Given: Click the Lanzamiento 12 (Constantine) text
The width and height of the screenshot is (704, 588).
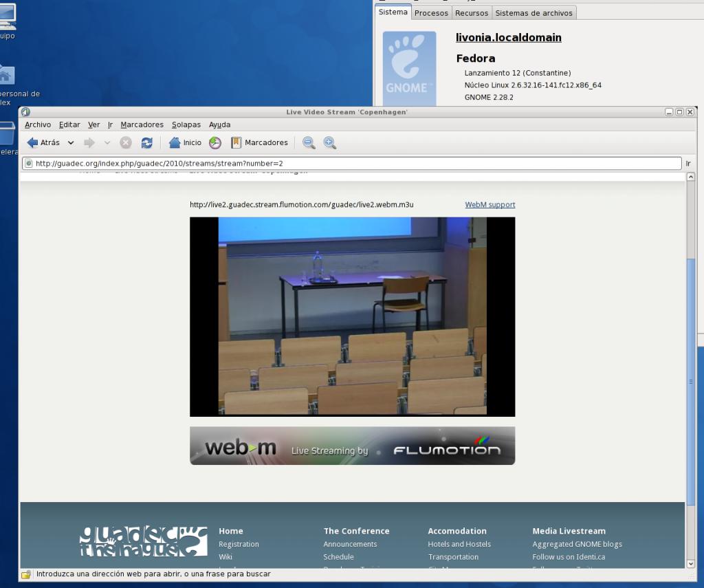Looking at the screenshot, I should tap(518, 73).
